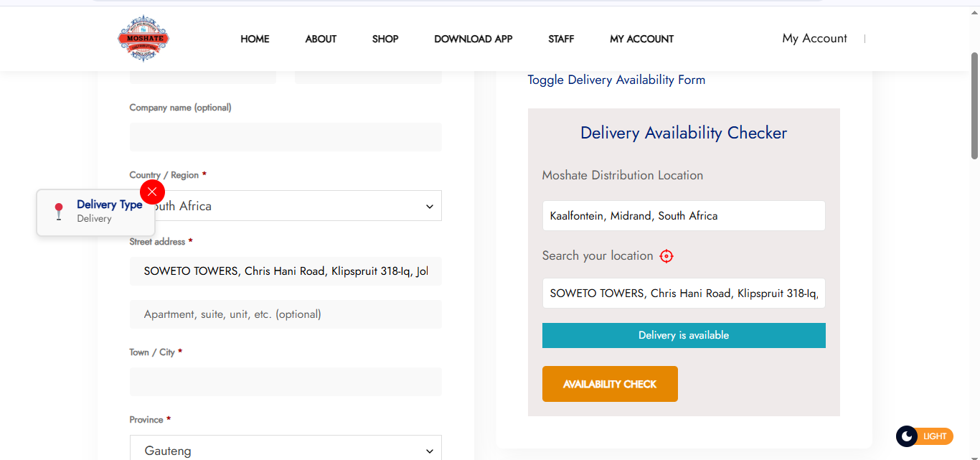Open the STAFF page
The height and width of the screenshot is (460, 980).
coord(561,39)
